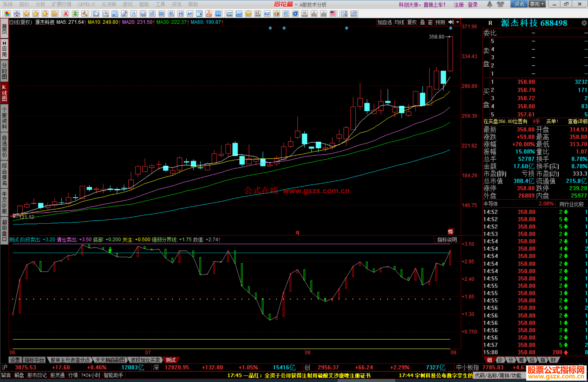This screenshot has width=588, height=382.
Task: Toggle 叠 overlay on the chart
Action: (x=422, y=22)
